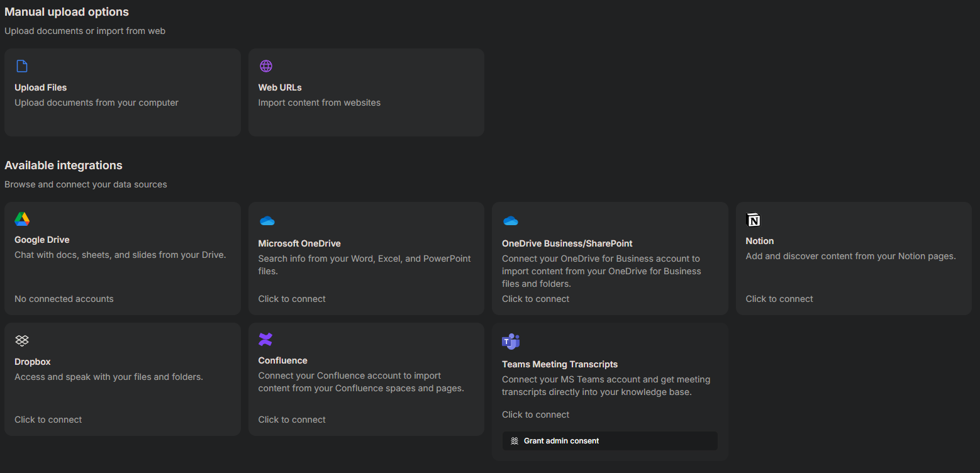Click 'Import content from websites' description

click(320, 103)
